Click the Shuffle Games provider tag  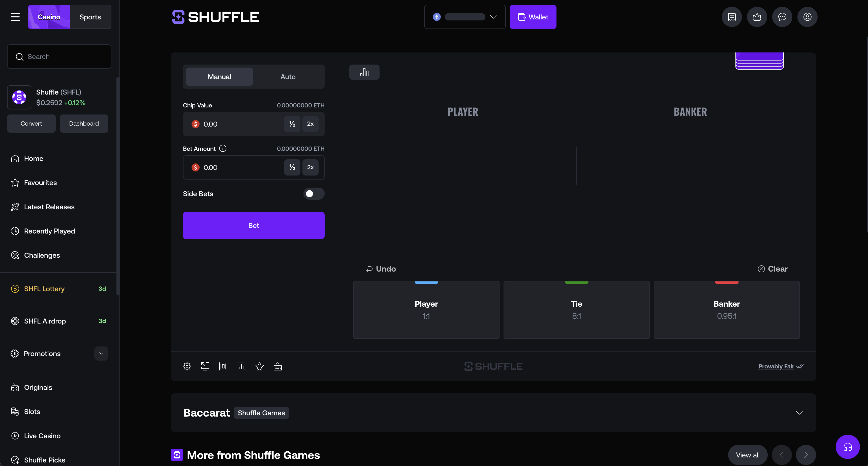click(261, 413)
